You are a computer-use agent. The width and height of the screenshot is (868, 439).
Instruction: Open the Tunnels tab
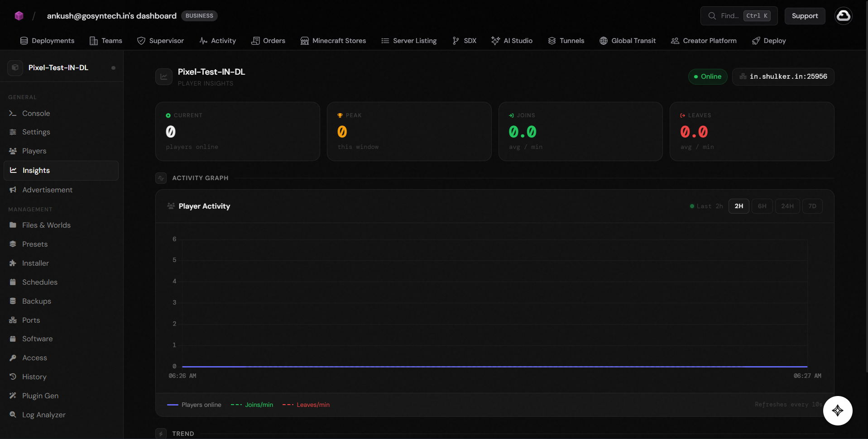coord(566,41)
